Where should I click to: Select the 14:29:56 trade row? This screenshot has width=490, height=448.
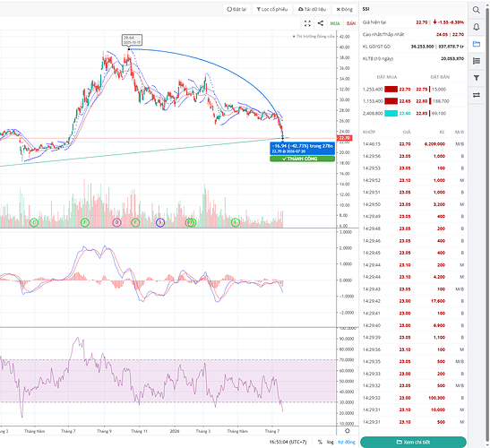413,156
